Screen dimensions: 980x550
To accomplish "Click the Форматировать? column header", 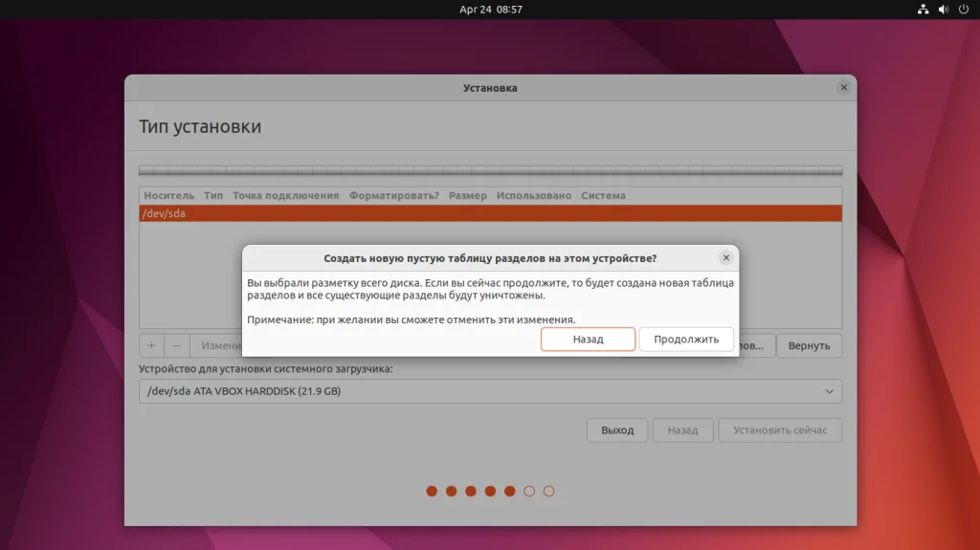I will (393, 196).
